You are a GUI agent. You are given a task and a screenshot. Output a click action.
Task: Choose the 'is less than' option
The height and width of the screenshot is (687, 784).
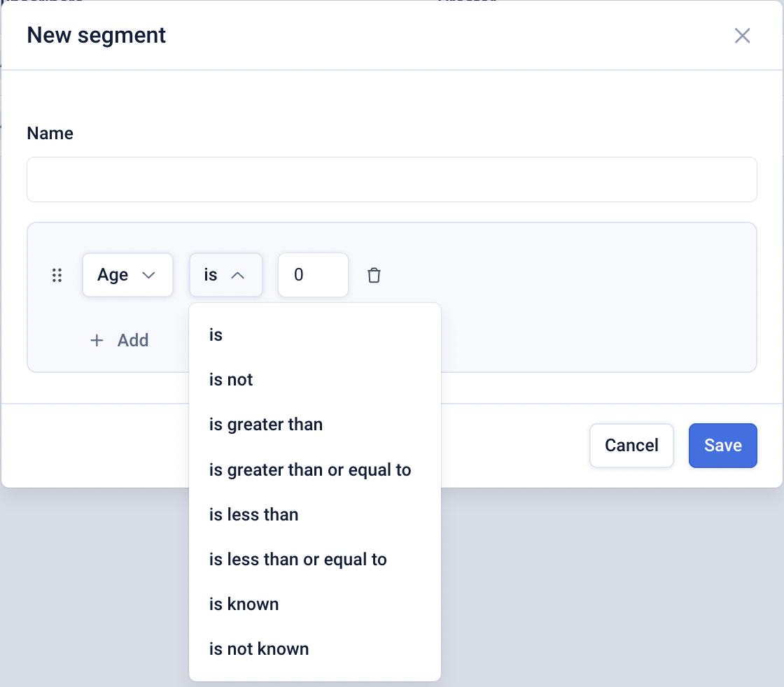254,514
